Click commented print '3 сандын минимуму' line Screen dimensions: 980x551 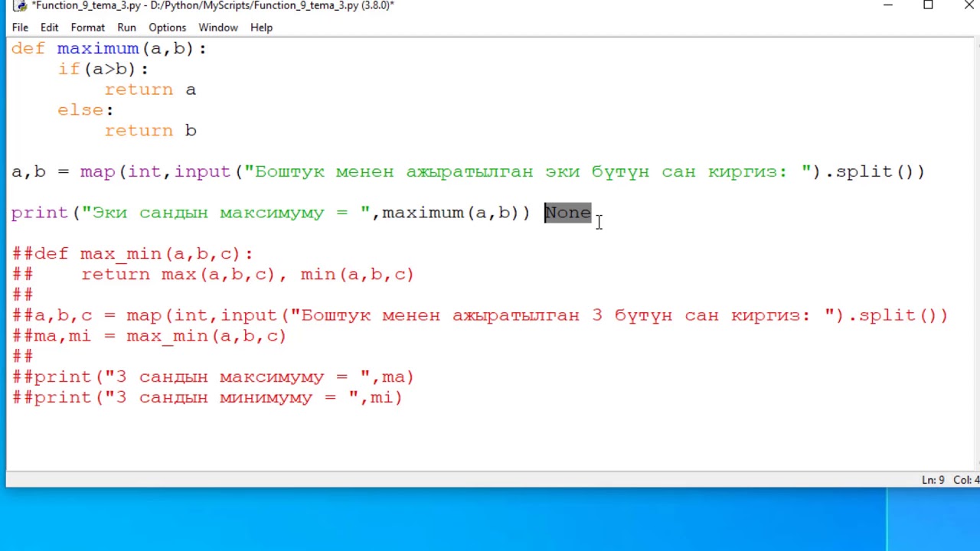tap(207, 398)
